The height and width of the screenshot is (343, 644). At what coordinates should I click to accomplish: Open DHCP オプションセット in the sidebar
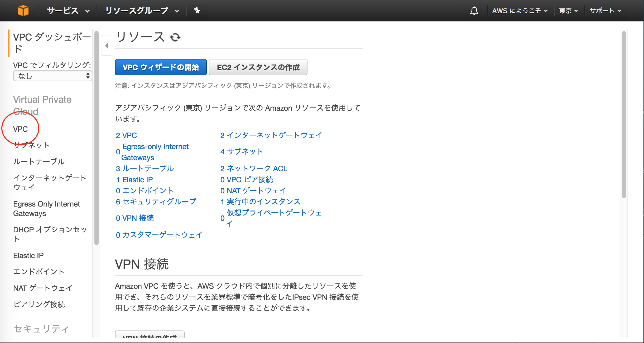tap(50, 234)
